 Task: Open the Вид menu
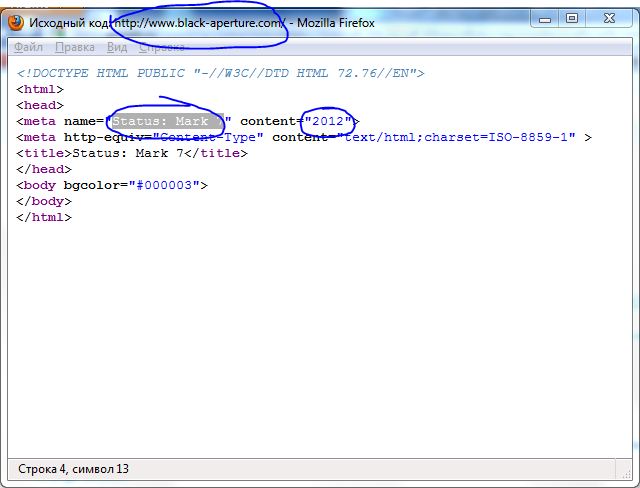point(117,48)
